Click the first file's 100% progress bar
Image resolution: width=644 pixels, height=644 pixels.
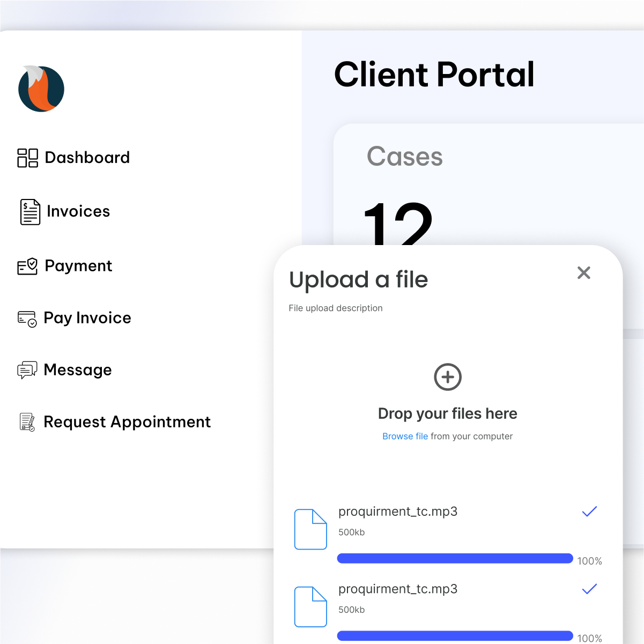455,558
